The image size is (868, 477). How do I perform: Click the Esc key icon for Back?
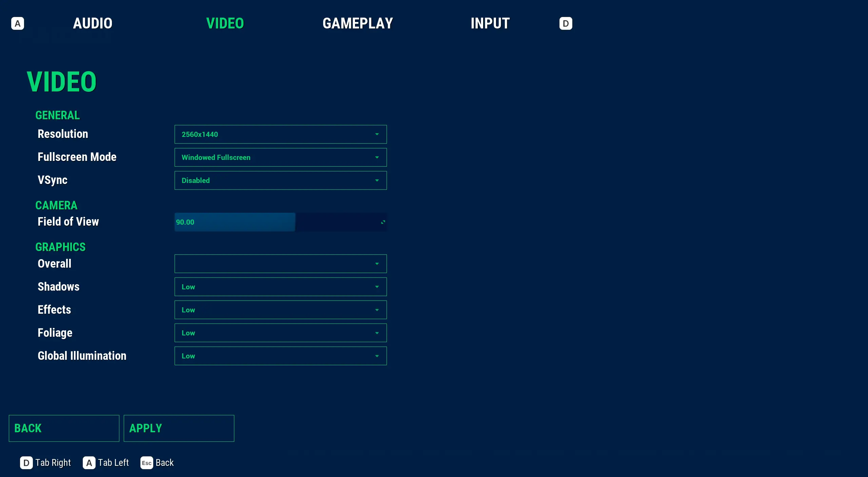[x=146, y=463]
